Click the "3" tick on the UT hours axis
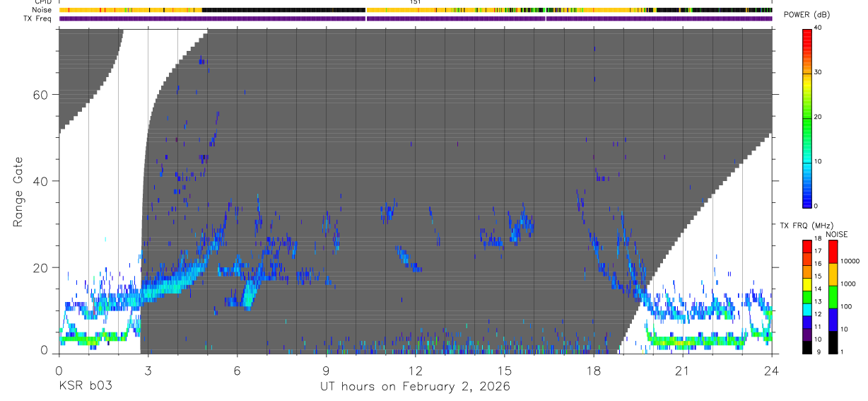 (x=148, y=370)
